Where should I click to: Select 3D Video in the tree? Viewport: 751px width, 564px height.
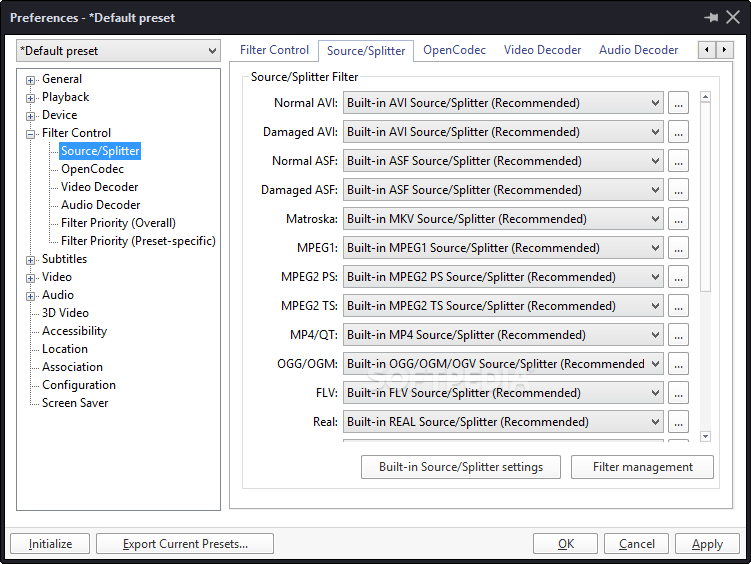click(x=65, y=313)
